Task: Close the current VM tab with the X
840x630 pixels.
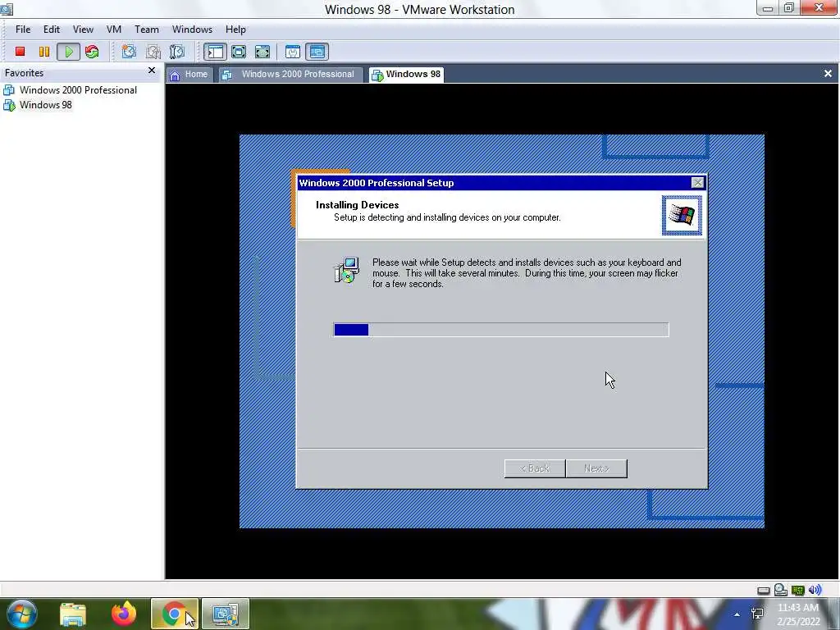Action: (828, 73)
